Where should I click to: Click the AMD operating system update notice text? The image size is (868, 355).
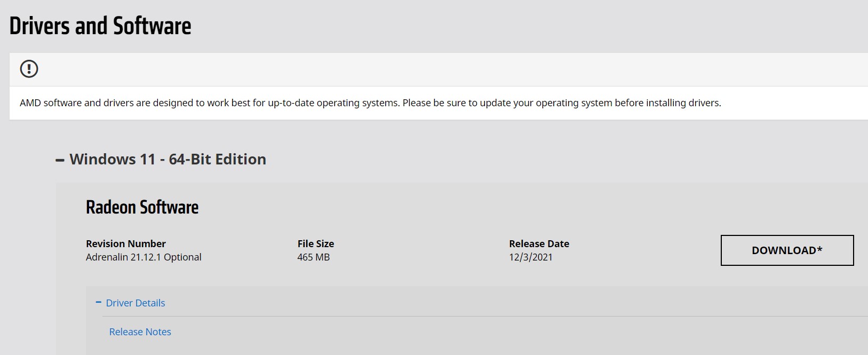point(370,102)
